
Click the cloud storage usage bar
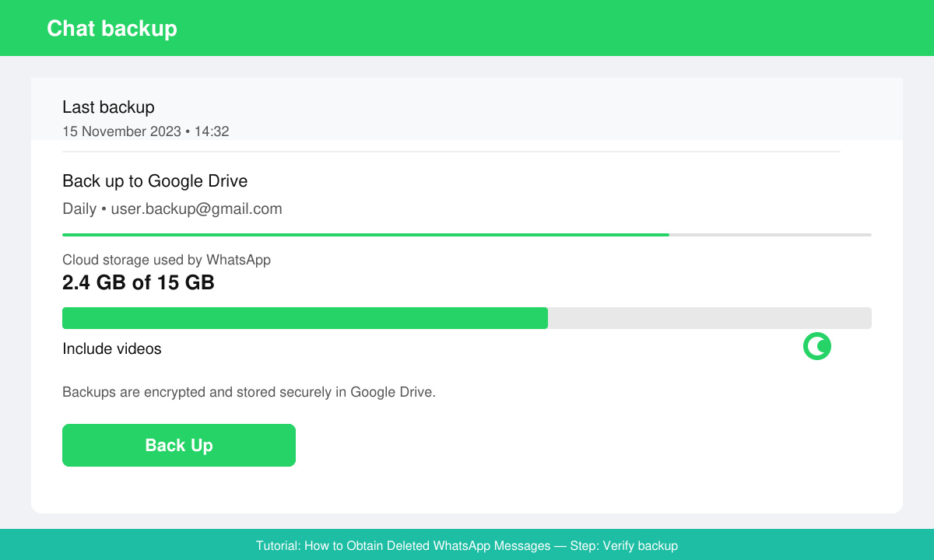point(467,318)
